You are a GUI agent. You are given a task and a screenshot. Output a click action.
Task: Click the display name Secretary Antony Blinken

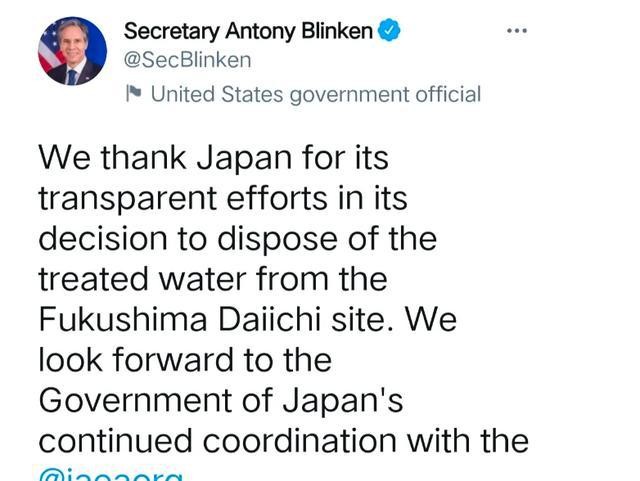(x=248, y=32)
